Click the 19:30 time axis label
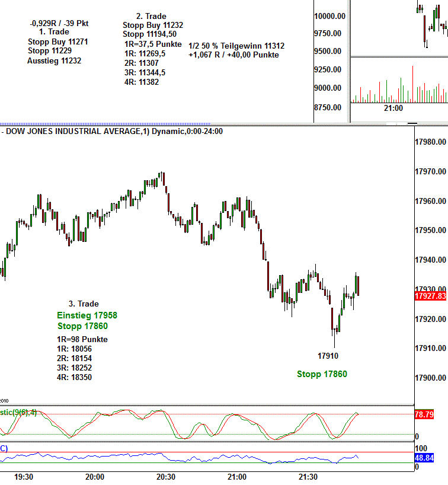Screen dimensions: 448x485 pyautogui.click(x=23, y=477)
